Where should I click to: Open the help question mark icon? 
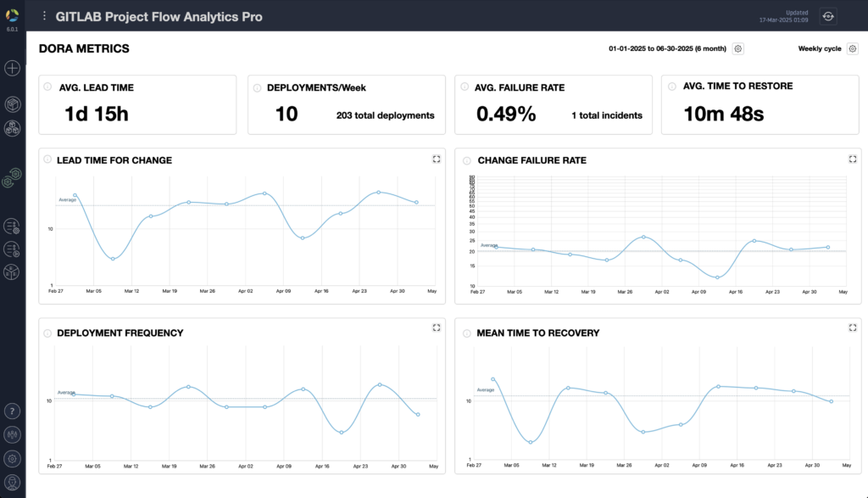tap(13, 411)
